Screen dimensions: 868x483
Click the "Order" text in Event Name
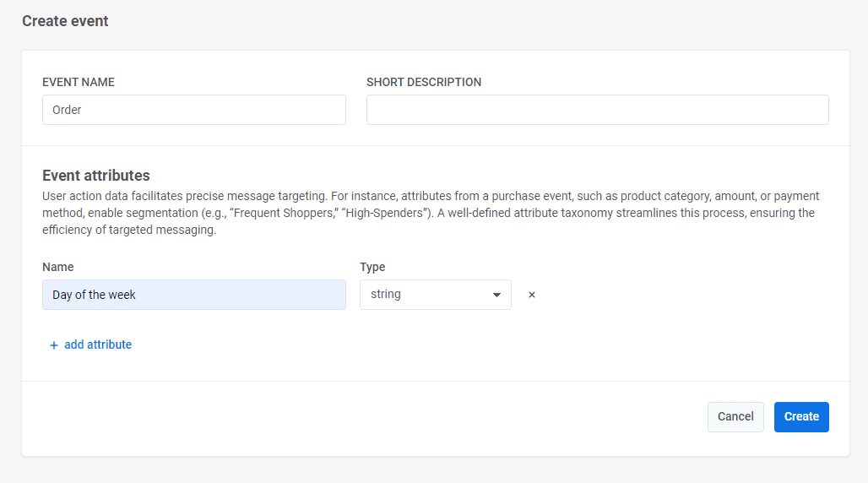(67, 110)
